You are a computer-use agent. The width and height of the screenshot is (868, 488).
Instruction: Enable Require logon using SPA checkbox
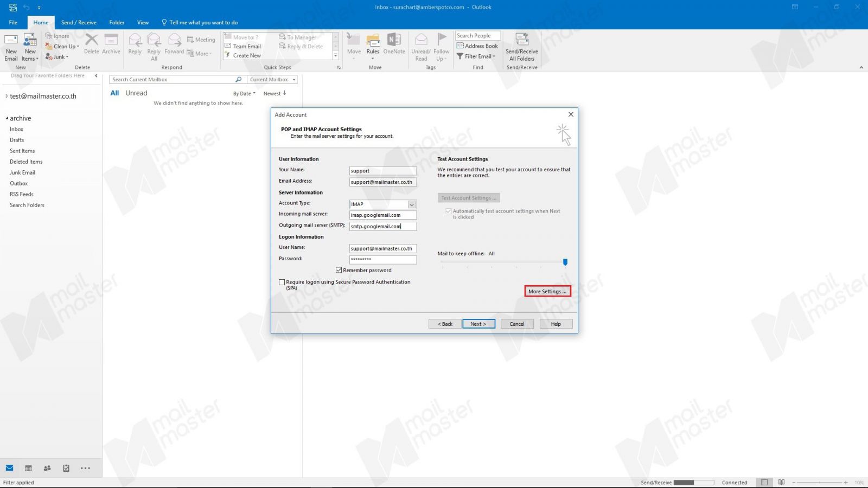(282, 282)
